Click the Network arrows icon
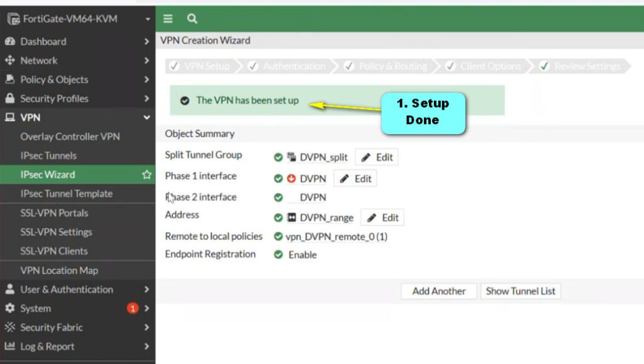This screenshot has width=644, height=364. coord(10,60)
